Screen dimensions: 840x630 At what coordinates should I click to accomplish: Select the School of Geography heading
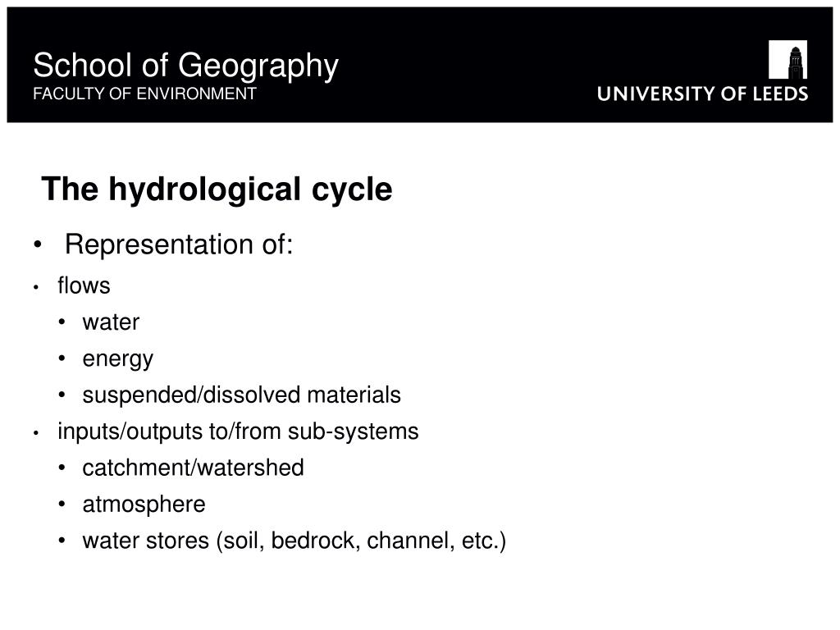(x=186, y=66)
